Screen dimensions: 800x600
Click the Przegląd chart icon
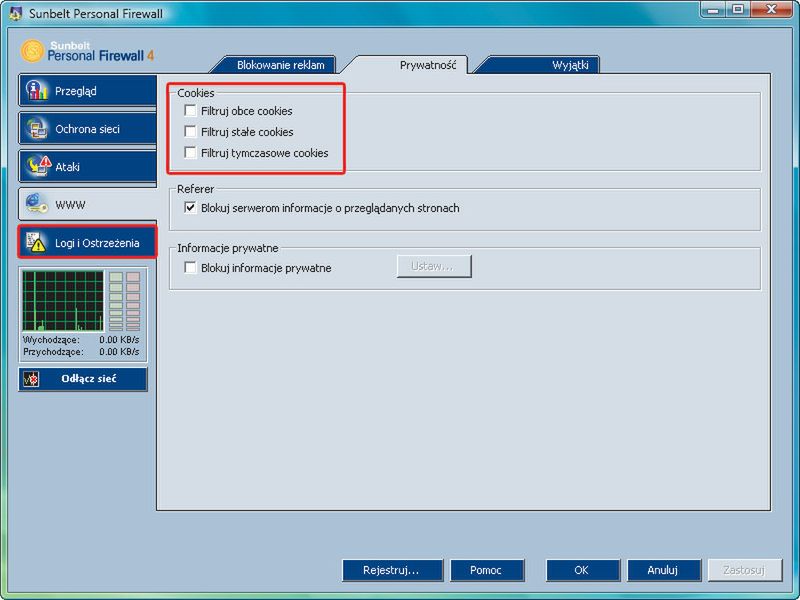[x=36, y=90]
